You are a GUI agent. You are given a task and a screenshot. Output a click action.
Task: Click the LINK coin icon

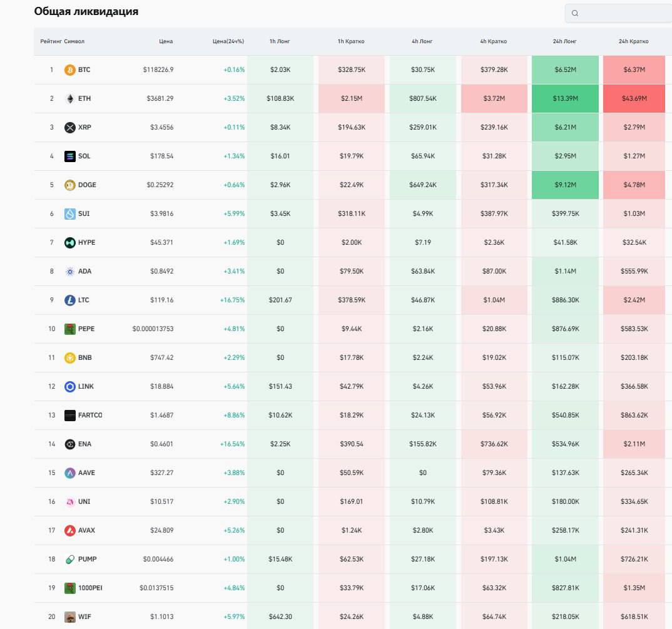70,386
